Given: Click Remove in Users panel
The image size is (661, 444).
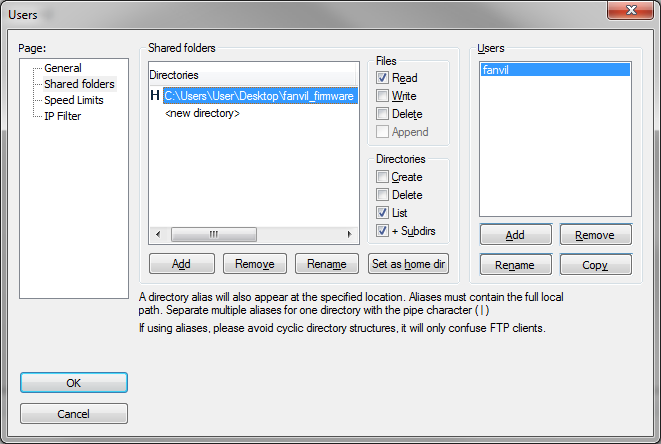Looking at the screenshot, I should (x=595, y=235).
